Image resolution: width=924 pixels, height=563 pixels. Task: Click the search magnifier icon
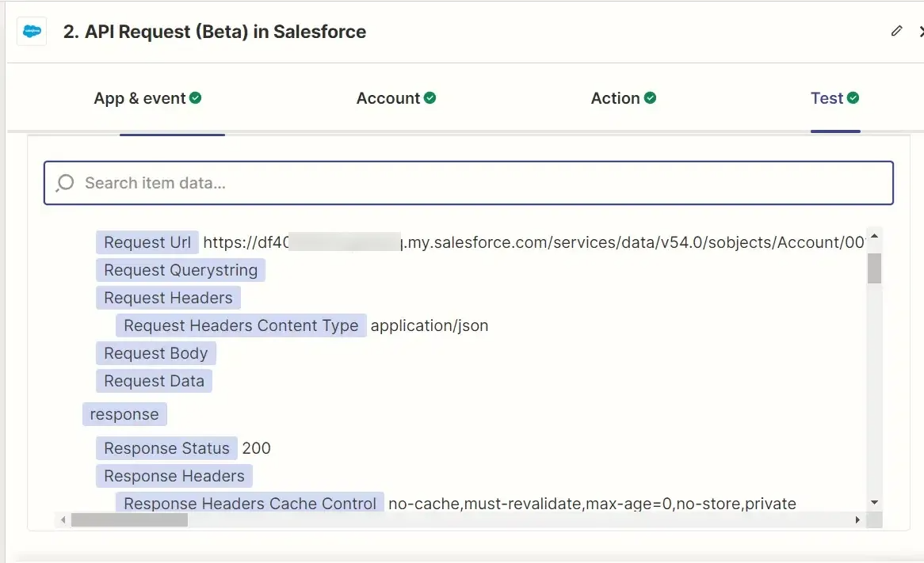click(x=65, y=183)
